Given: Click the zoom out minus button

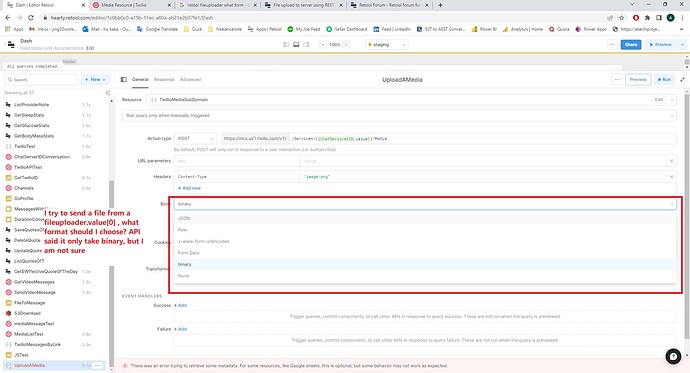Looking at the screenshot, I should 323,44.
